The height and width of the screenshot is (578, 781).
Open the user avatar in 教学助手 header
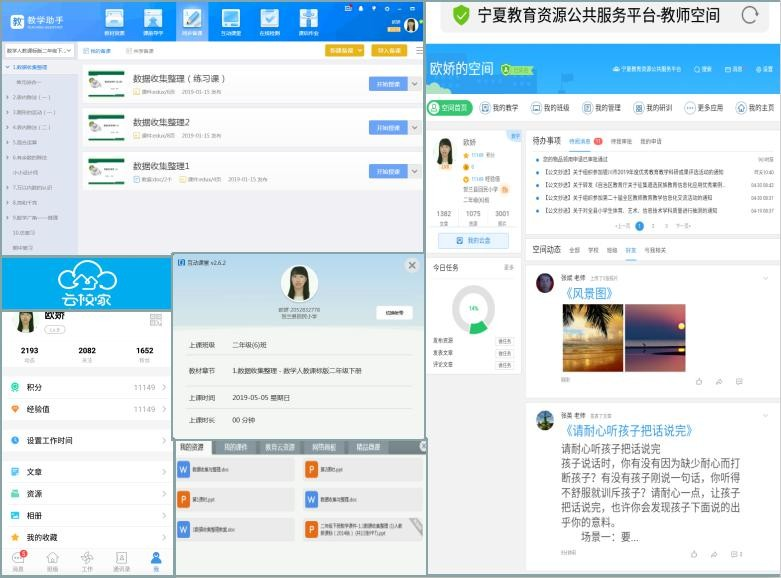pyautogui.click(x=411, y=25)
